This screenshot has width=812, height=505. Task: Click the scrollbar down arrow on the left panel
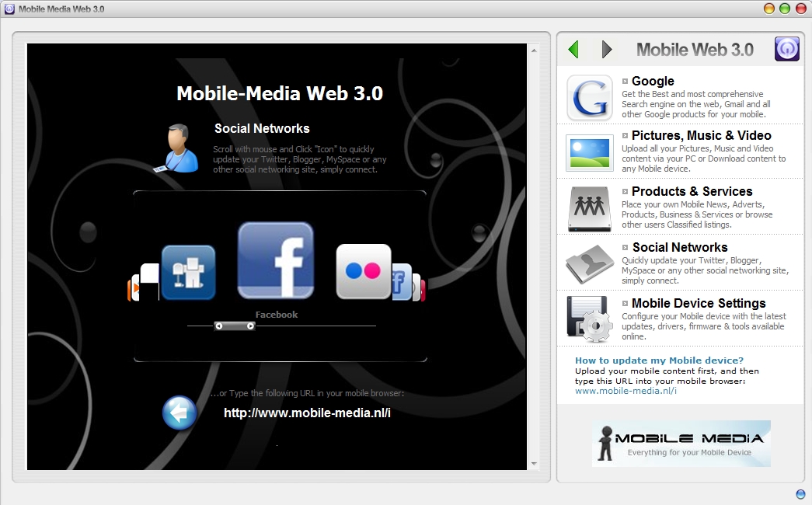pos(534,463)
